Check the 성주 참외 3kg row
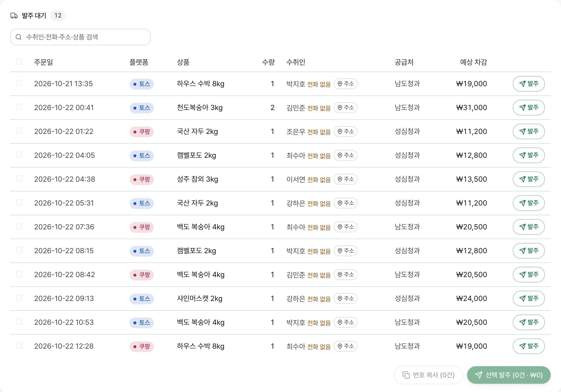Image resolution: width=561 pixels, height=392 pixels. [x=19, y=179]
